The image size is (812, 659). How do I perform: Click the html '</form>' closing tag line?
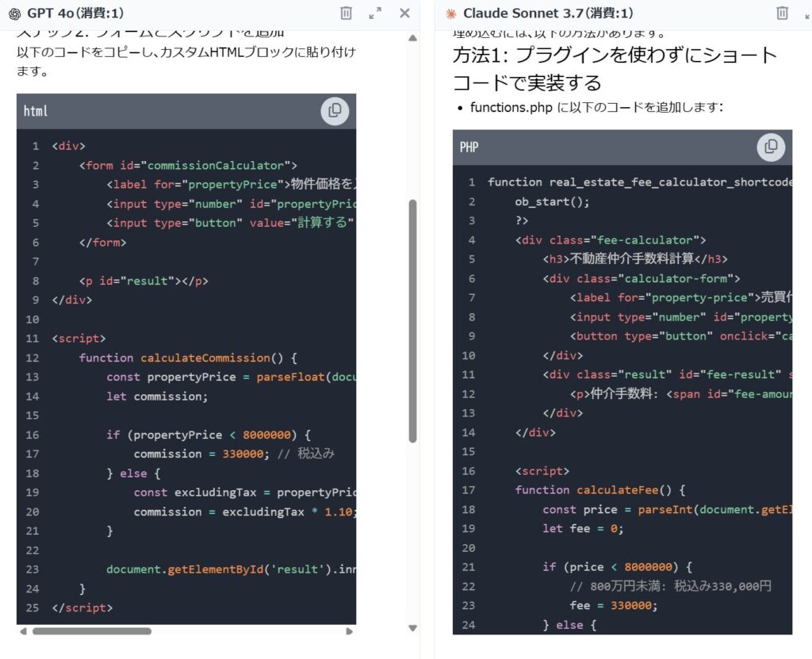(x=102, y=242)
